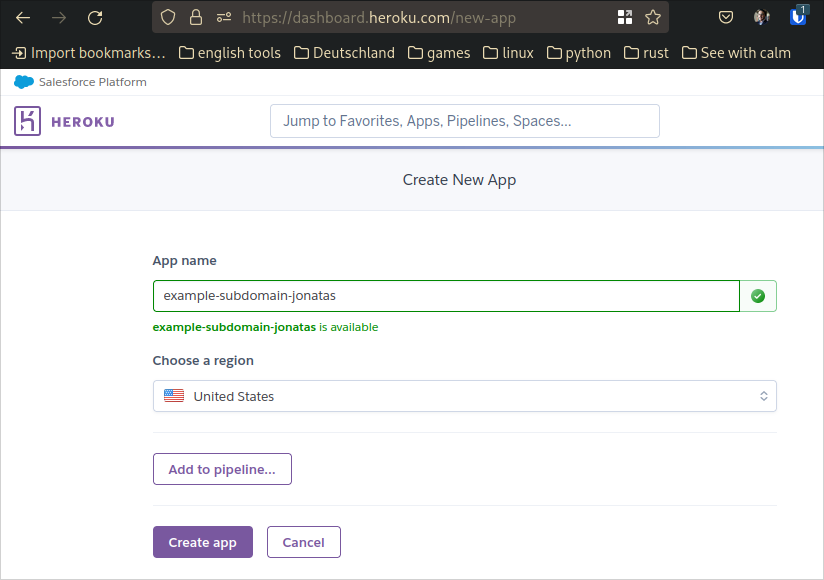
Task: Click the App name input field
Action: 446,296
